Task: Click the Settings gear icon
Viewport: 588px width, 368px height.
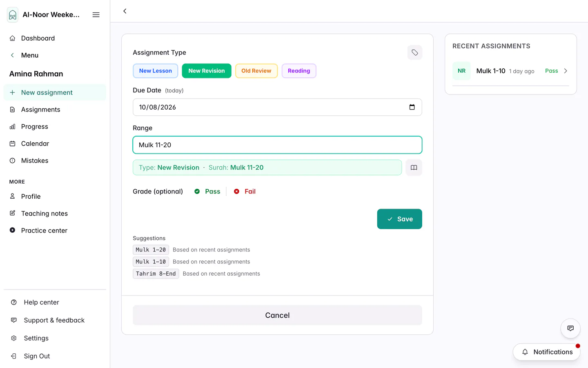Action: point(14,338)
